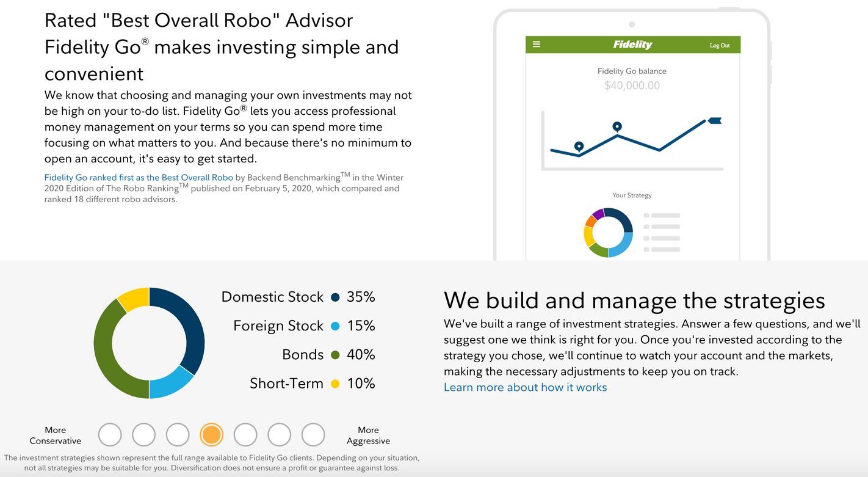Open 'Fidelity Go ranked first' link

pos(139,178)
